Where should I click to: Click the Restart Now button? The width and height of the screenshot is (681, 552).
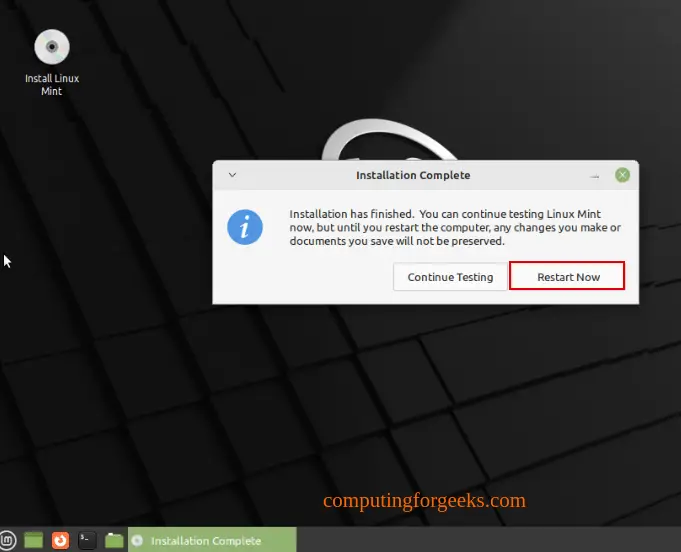567,276
